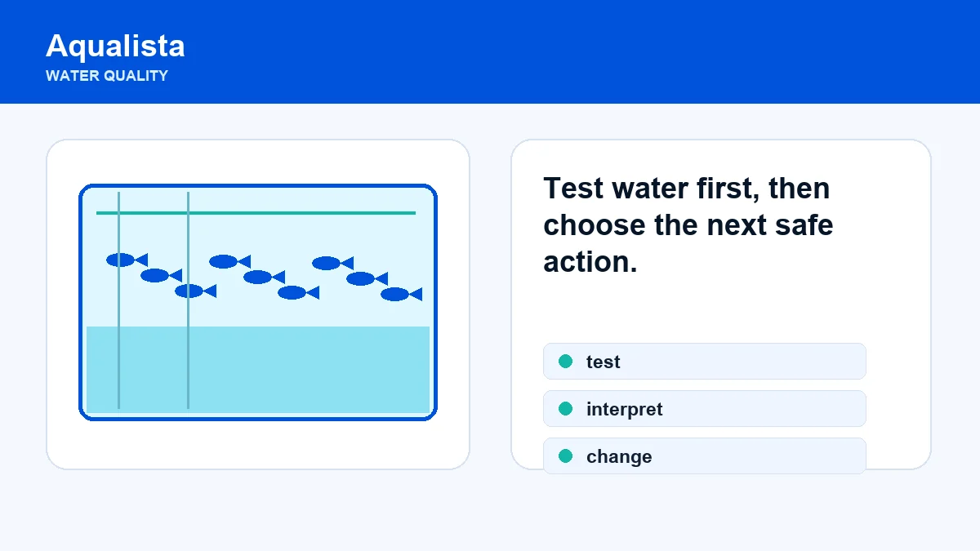The width and height of the screenshot is (980, 551).
Task: Click the light blue band at tank bottom
Action: point(258,370)
